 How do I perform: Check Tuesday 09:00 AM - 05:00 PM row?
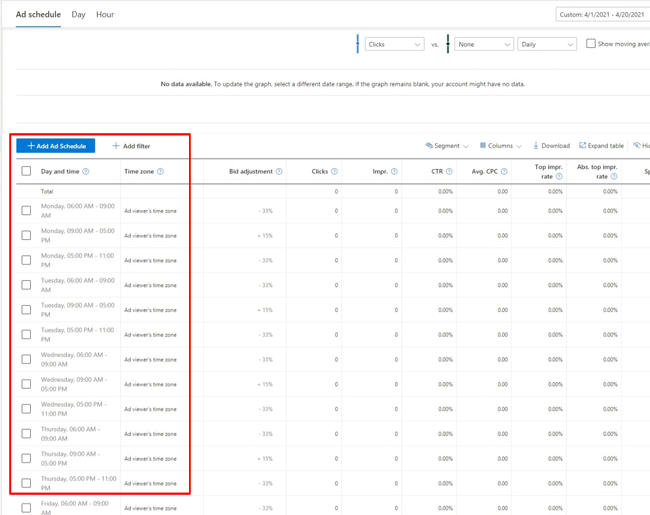click(26, 310)
